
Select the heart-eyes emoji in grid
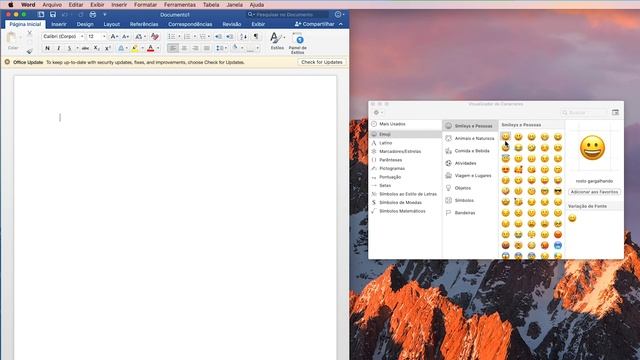(505, 169)
